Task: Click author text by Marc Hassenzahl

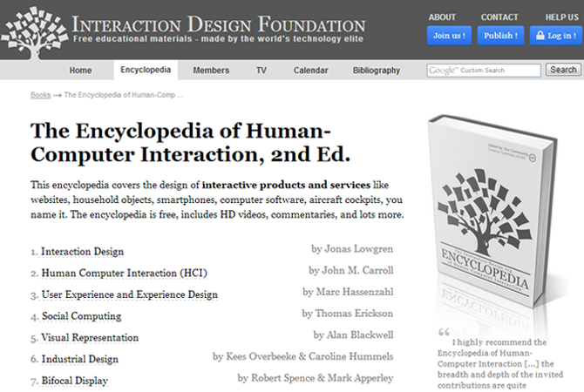Action: coord(348,292)
